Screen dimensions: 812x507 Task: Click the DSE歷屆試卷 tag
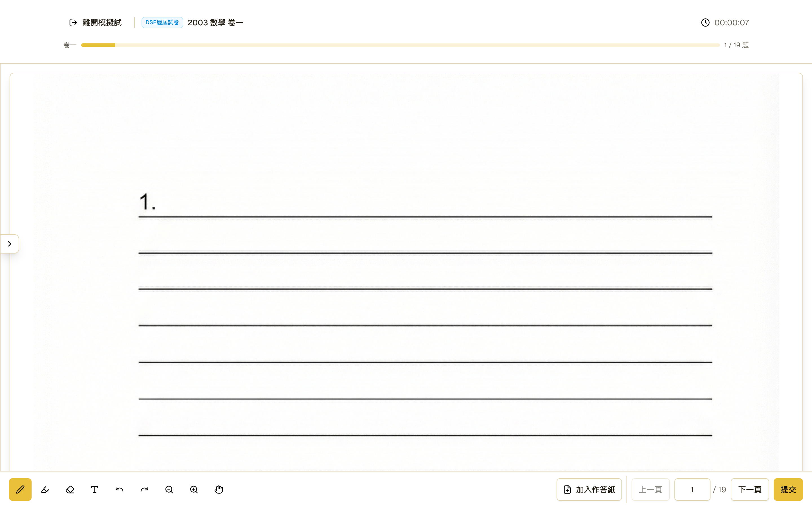pyautogui.click(x=162, y=23)
